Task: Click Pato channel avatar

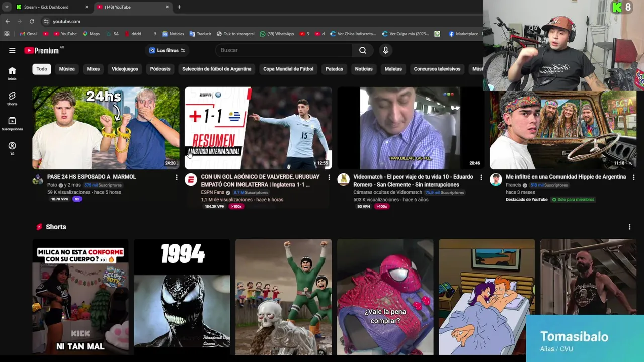Action: pyautogui.click(x=38, y=179)
